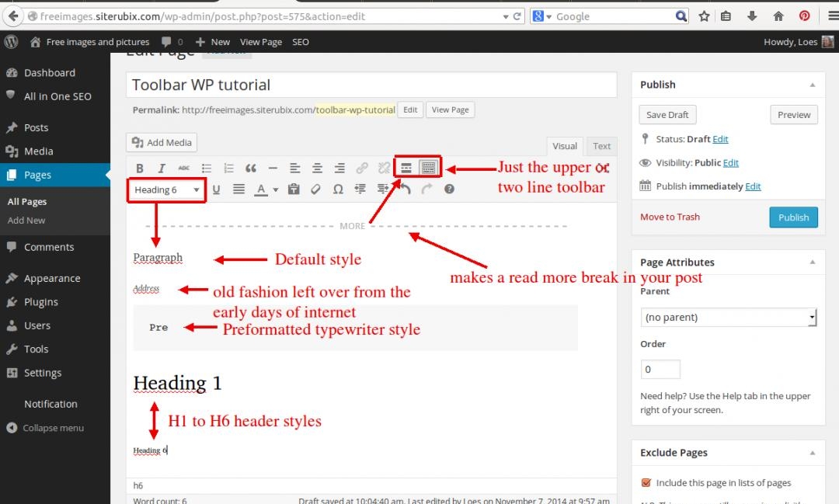839x504 pixels.
Task: Collapse the Publish panel with its arrow
Action: click(x=813, y=85)
